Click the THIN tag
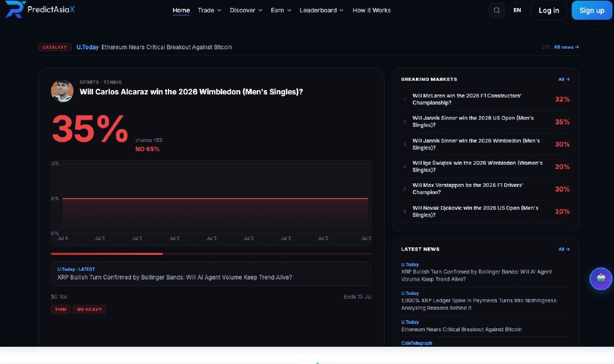 click(60, 309)
